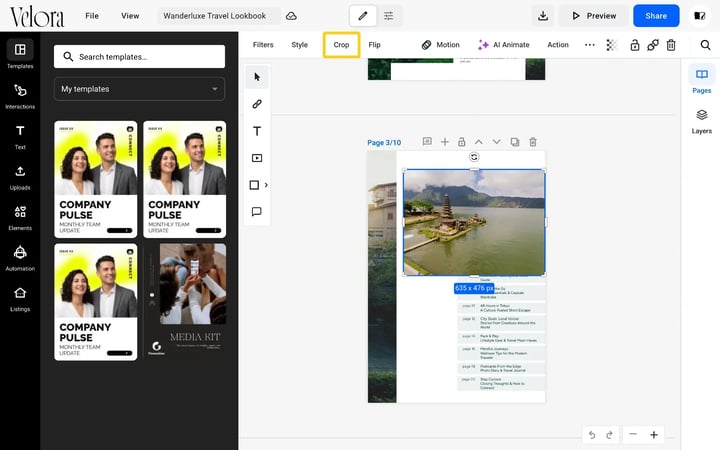Click the Motion button
This screenshot has width=720, height=450.
[441, 45]
